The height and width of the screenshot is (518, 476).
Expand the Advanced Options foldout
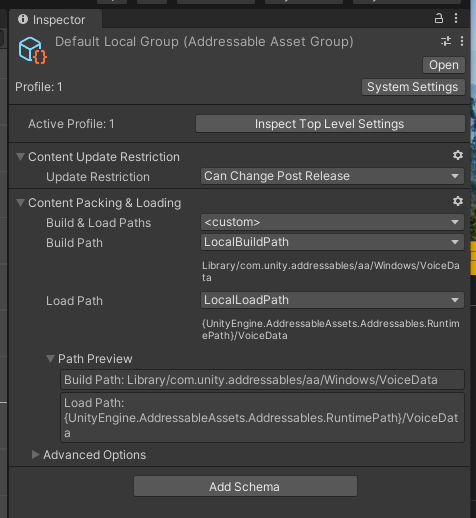pos(35,454)
